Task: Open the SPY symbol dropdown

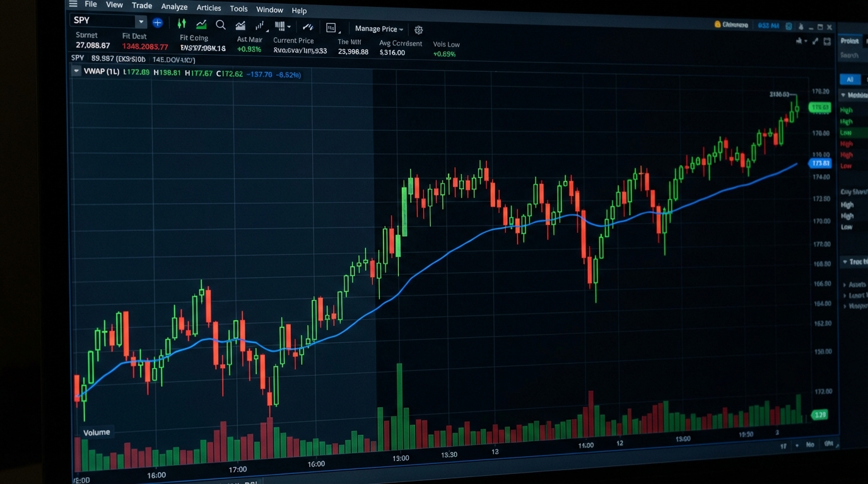Action: tap(141, 21)
